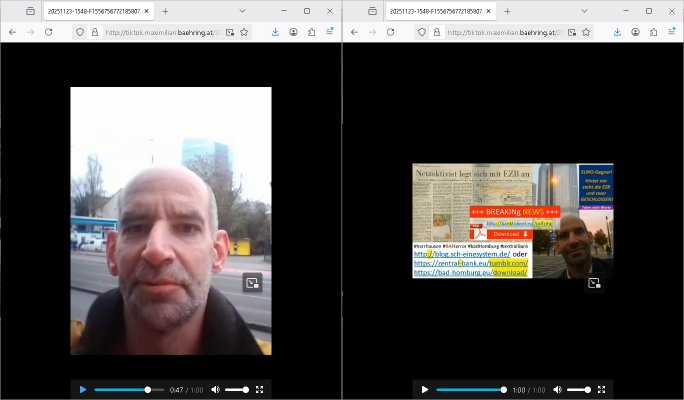Screen dimensions: 684x400
Task: Mute audio in the right video player
Action: coord(557,389)
